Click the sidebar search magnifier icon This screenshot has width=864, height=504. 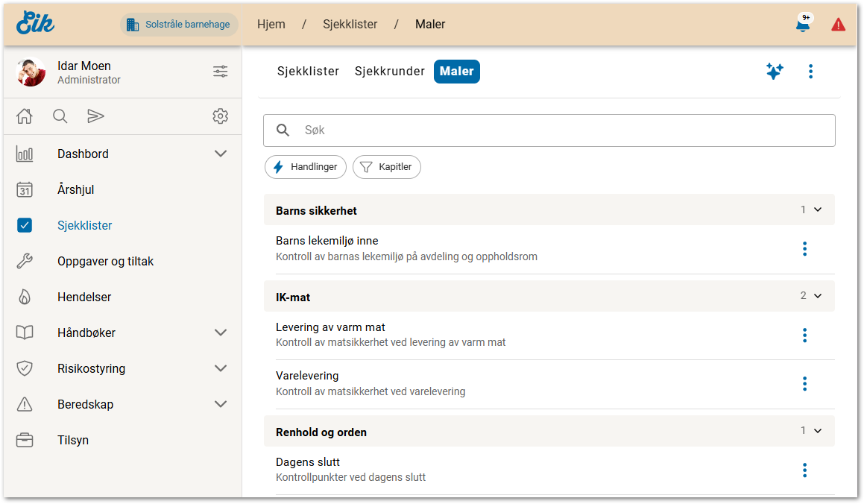pyautogui.click(x=60, y=116)
